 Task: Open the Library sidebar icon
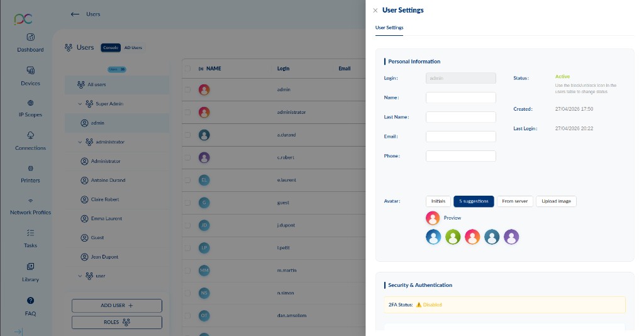(x=30, y=267)
